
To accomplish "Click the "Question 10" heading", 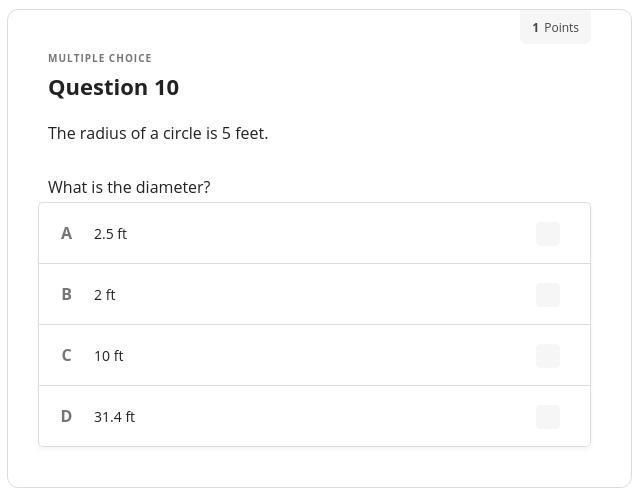I will (x=113, y=88).
